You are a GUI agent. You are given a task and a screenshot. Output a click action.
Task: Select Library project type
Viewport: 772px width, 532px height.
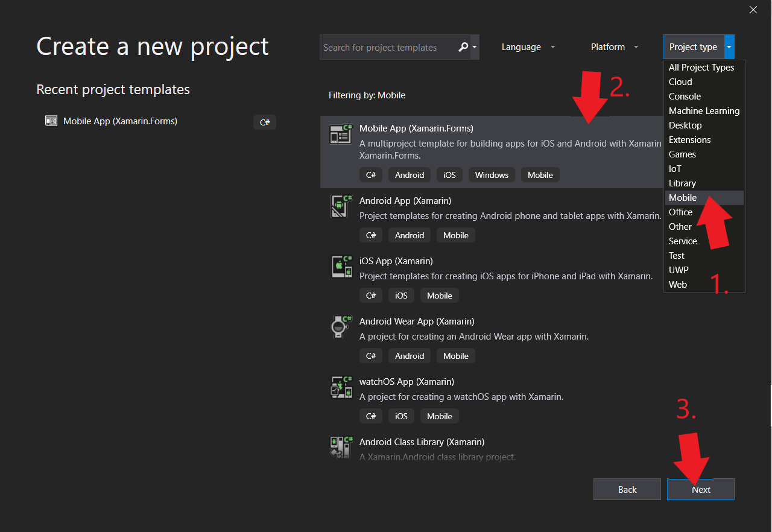(x=704, y=183)
